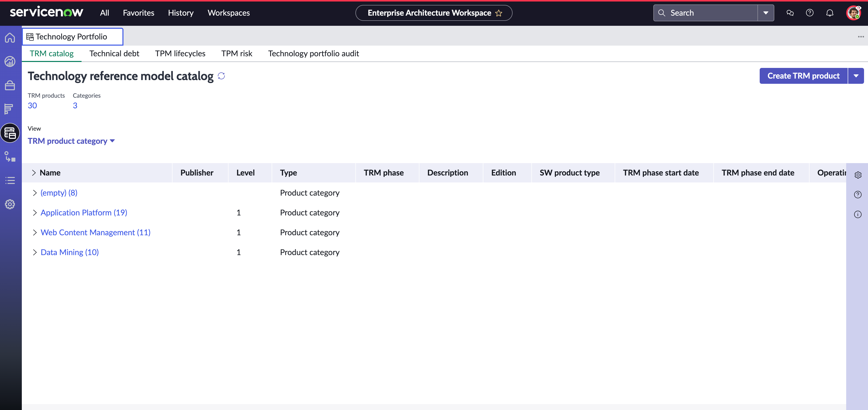
Task: Open the help question mark in header
Action: point(810,13)
